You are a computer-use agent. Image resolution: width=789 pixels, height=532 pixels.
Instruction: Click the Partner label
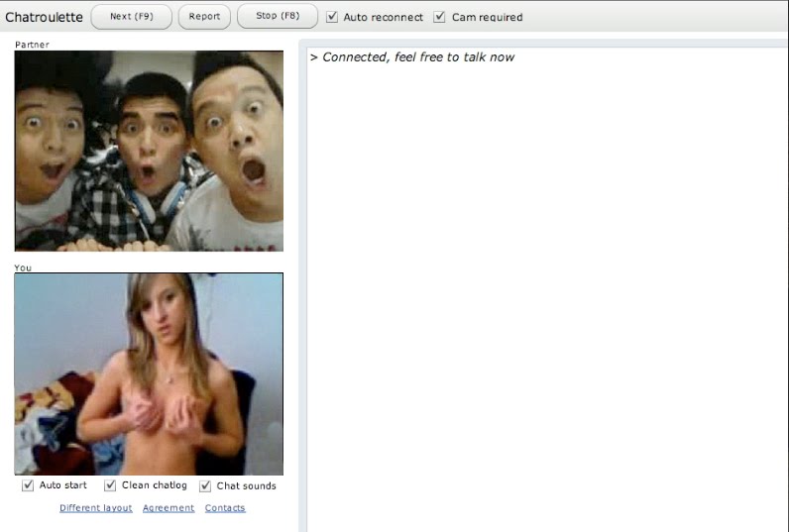coord(32,45)
